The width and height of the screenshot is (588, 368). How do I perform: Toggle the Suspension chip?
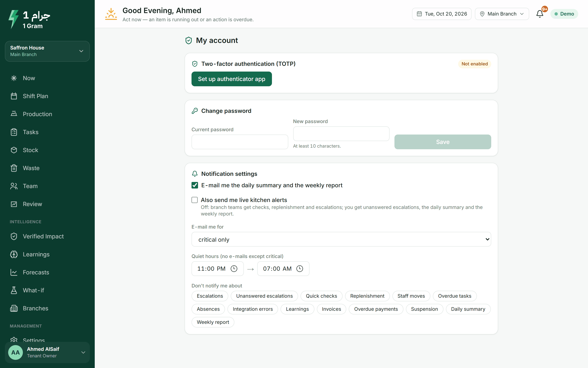click(424, 309)
